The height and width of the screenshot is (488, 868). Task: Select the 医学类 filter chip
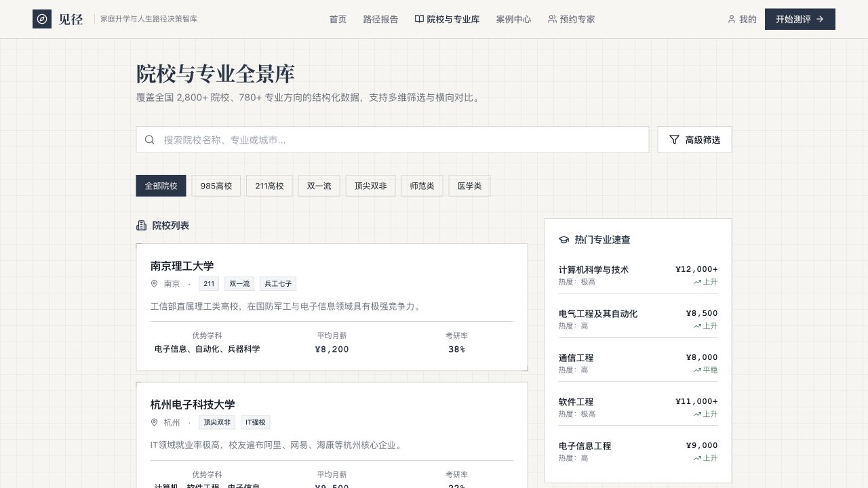[469, 186]
